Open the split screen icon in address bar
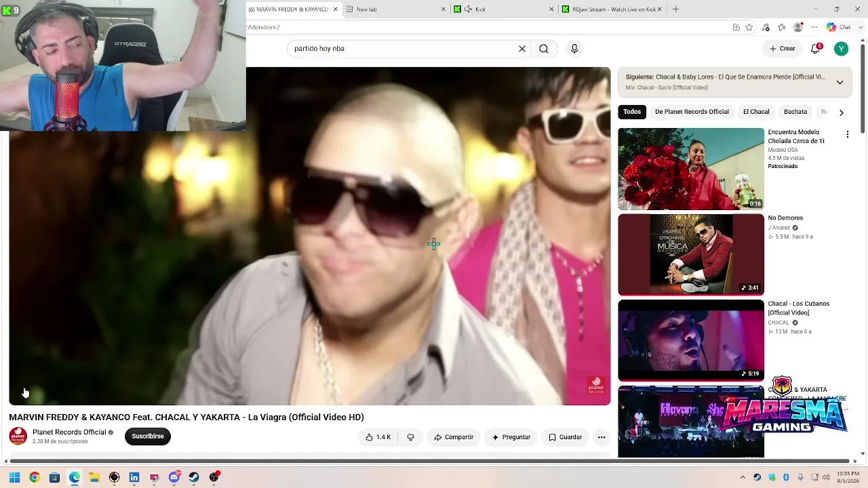The width and height of the screenshot is (868, 488). (x=736, y=27)
